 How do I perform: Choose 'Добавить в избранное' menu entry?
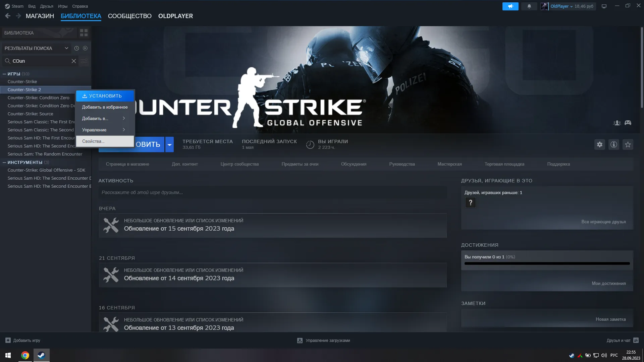click(105, 107)
